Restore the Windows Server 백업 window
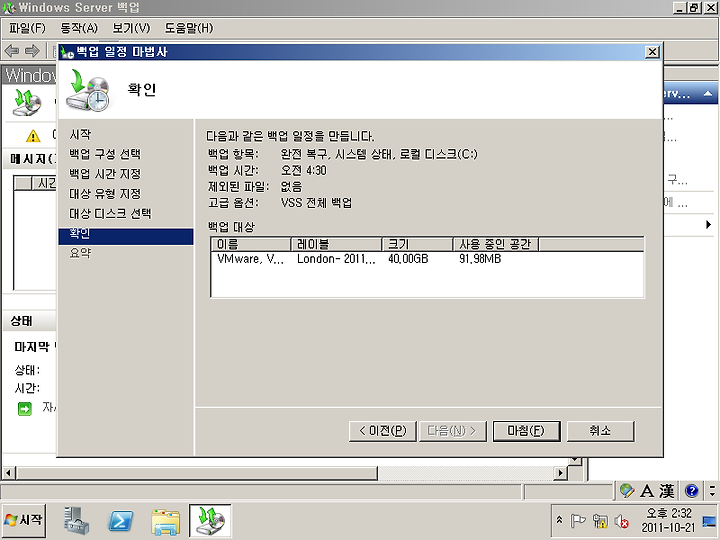The height and width of the screenshot is (540, 720). [x=694, y=8]
